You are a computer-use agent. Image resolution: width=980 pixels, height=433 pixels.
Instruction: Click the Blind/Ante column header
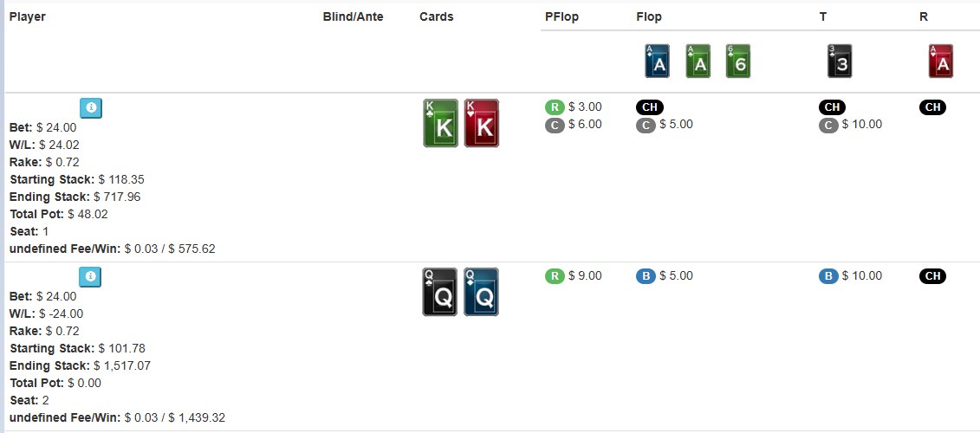tap(353, 16)
